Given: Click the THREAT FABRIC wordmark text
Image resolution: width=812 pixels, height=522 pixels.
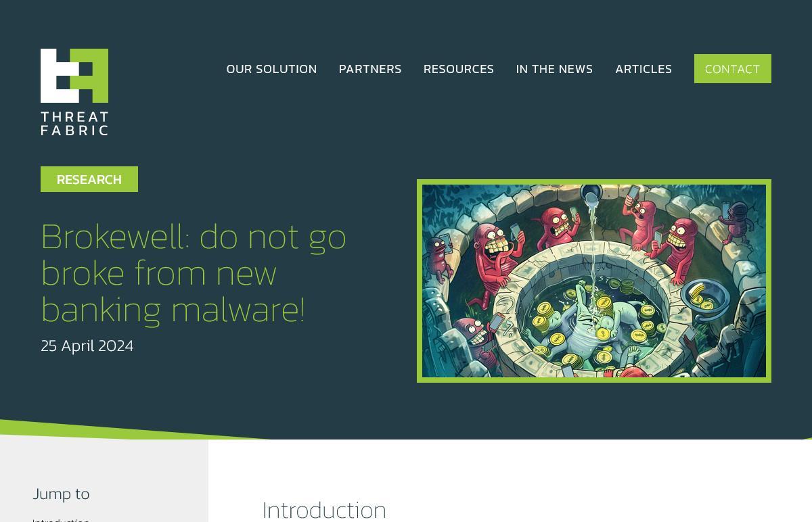Looking at the screenshot, I should pyautogui.click(x=74, y=124).
